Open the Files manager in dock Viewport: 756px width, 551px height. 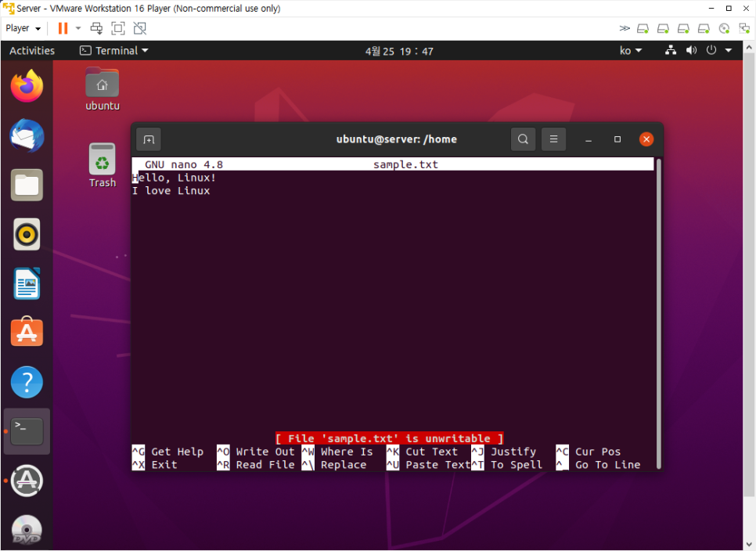(27, 185)
